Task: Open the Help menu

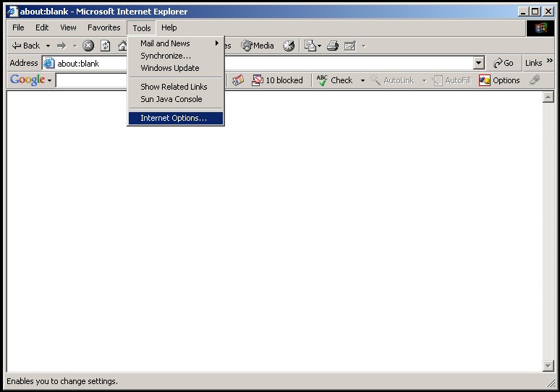Action: pyautogui.click(x=169, y=27)
